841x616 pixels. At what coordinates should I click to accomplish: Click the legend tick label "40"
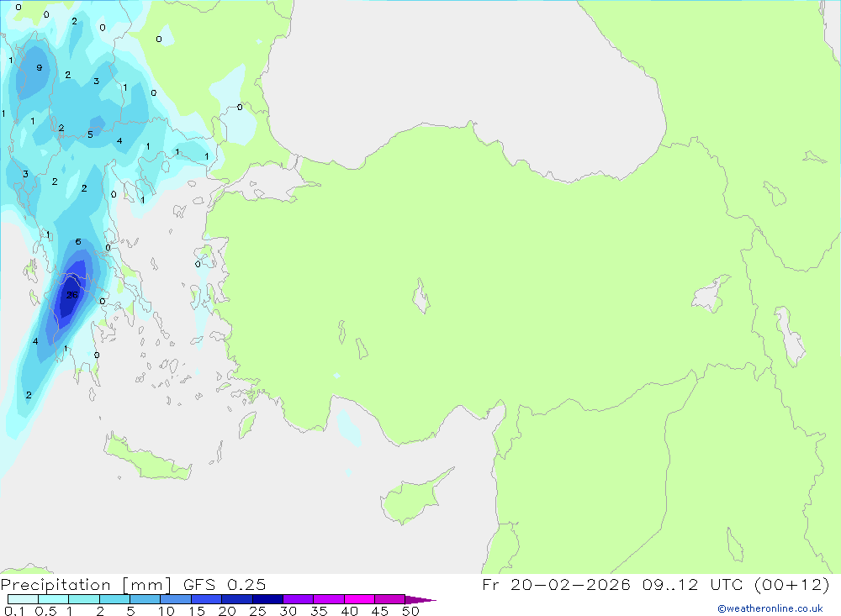349,611
